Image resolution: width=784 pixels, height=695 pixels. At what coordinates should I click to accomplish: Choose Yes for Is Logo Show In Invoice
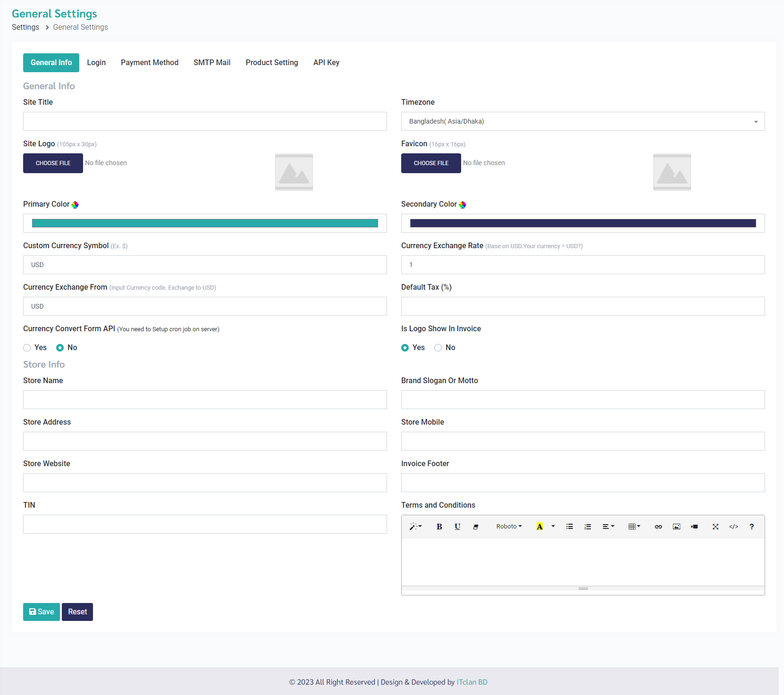point(405,348)
